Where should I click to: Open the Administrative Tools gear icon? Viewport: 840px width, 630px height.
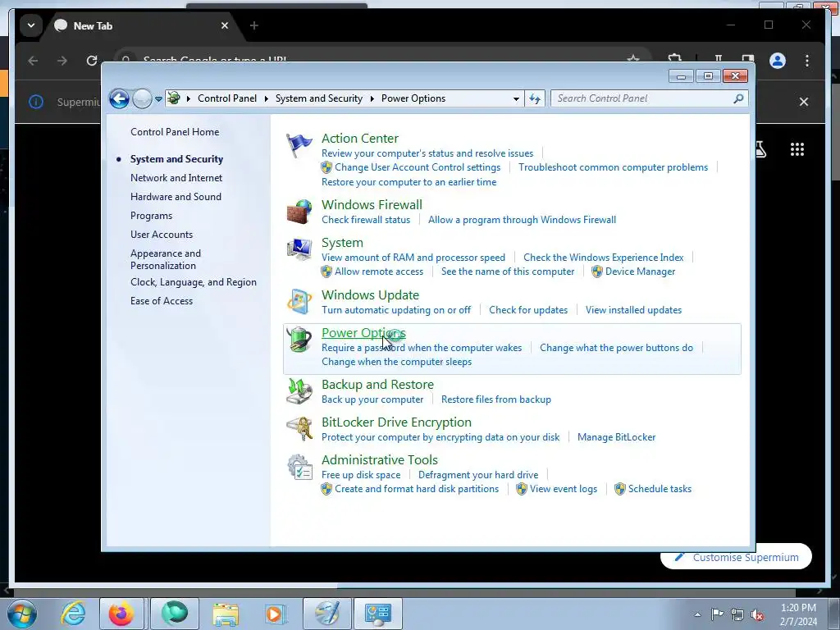pyautogui.click(x=299, y=467)
